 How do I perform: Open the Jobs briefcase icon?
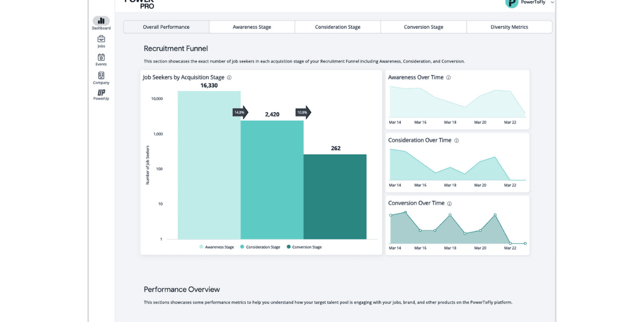pyautogui.click(x=101, y=39)
